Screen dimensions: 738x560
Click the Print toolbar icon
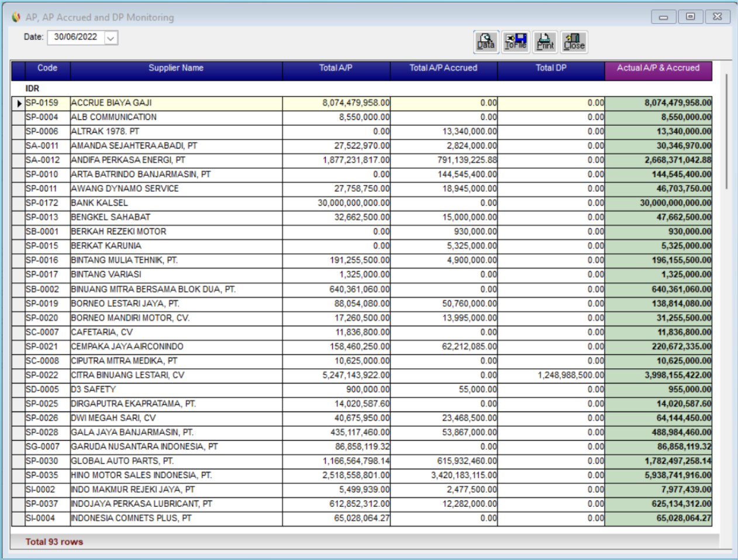point(545,42)
